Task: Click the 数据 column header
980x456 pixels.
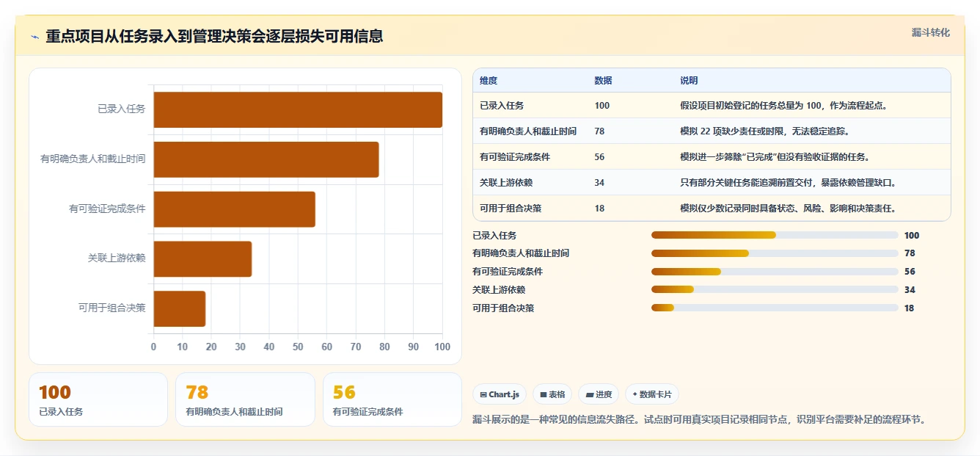Action: [603, 81]
